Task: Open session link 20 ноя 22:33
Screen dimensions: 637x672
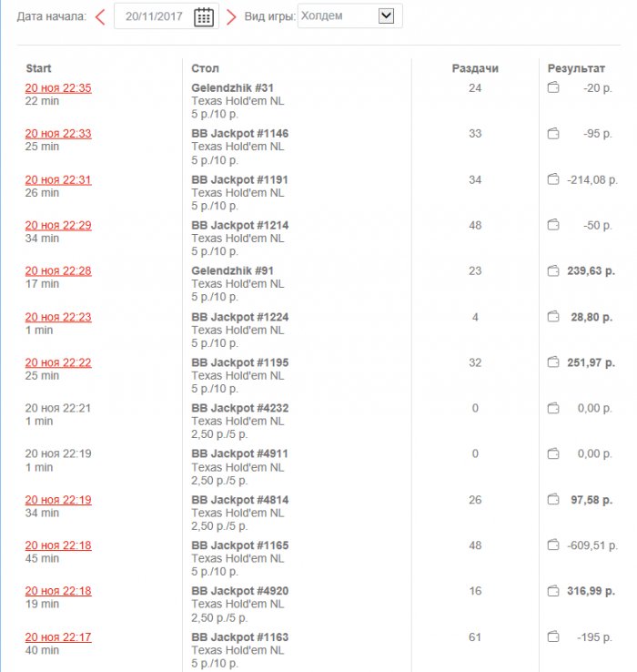Action: click(58, 134)
